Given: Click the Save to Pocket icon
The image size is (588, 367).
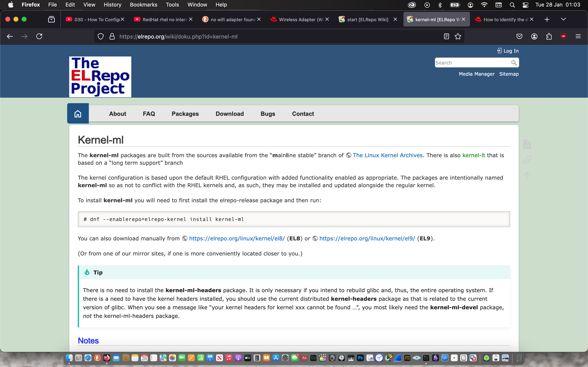Looking at the screenshot, I should point(519,36).
